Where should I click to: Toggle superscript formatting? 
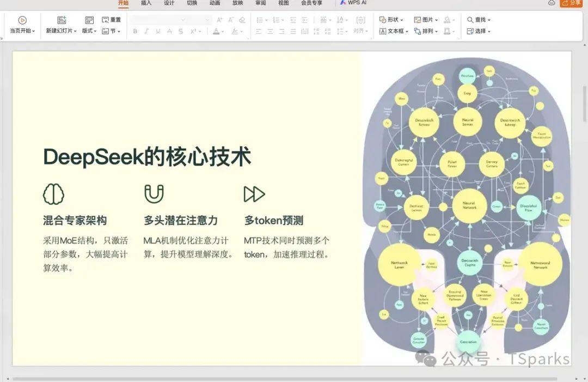tap(193, 31)
